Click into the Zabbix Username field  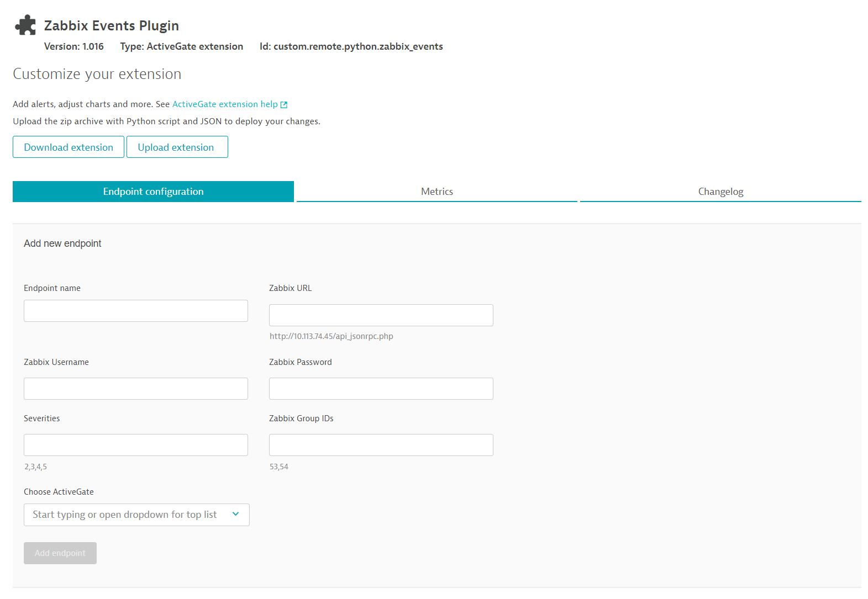tap(136, 389)
